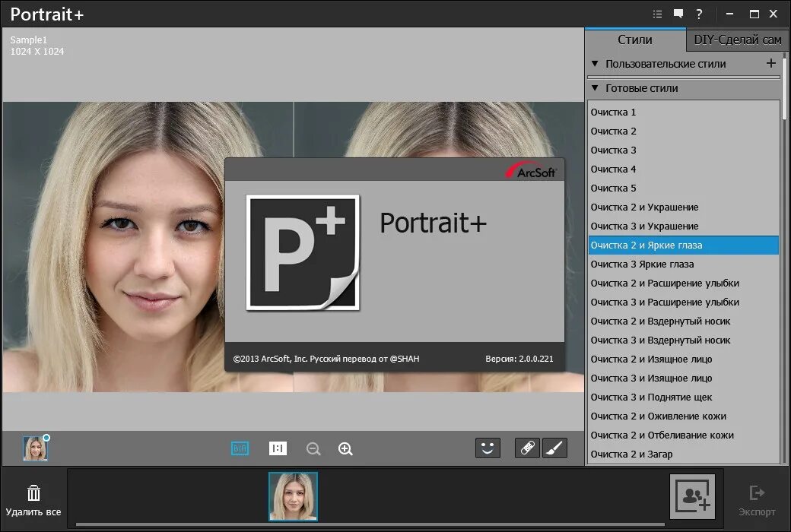This screenshot has height=532, width=791.
Task: Apply Очистка 2 и Загар style
Action: (684, 454)
